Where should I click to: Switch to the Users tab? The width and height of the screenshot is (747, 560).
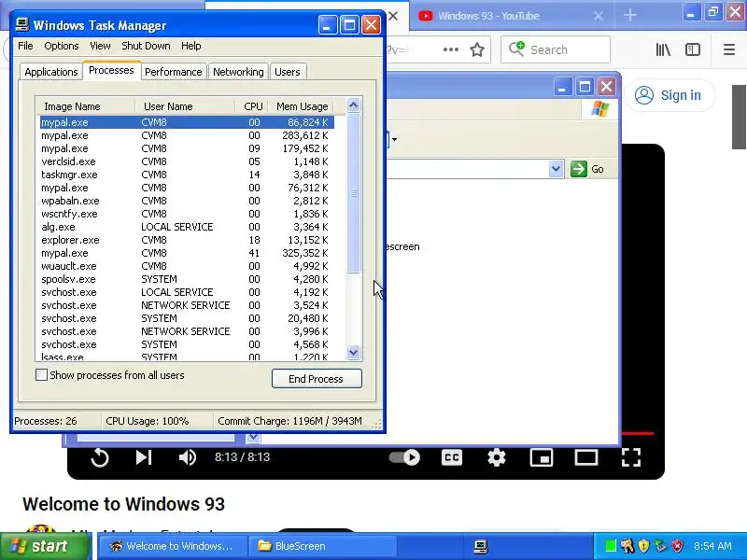point(288,72)
